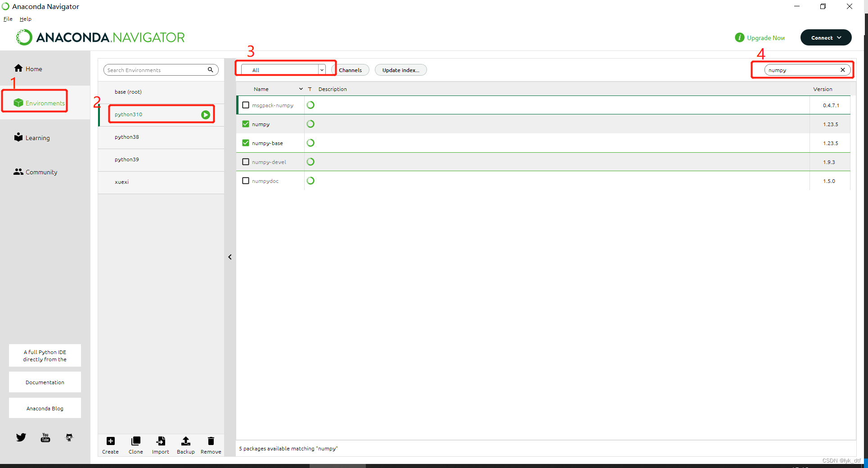
Task: Open the Learning section
Action: coord(32,137)
